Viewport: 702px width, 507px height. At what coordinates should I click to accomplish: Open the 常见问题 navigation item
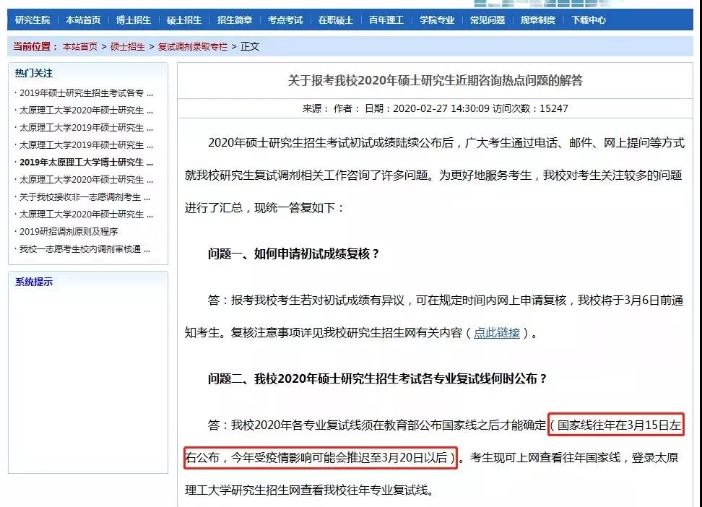point(487,19)
